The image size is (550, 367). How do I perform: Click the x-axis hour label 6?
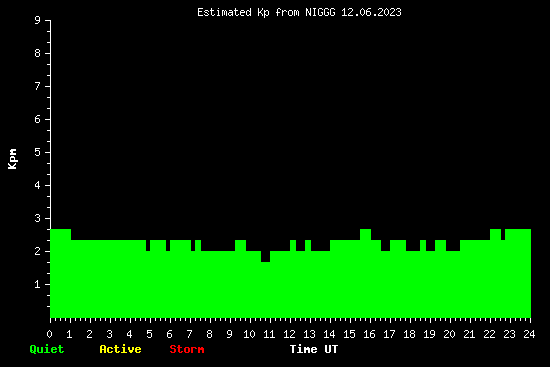click(x=169, y=334)
